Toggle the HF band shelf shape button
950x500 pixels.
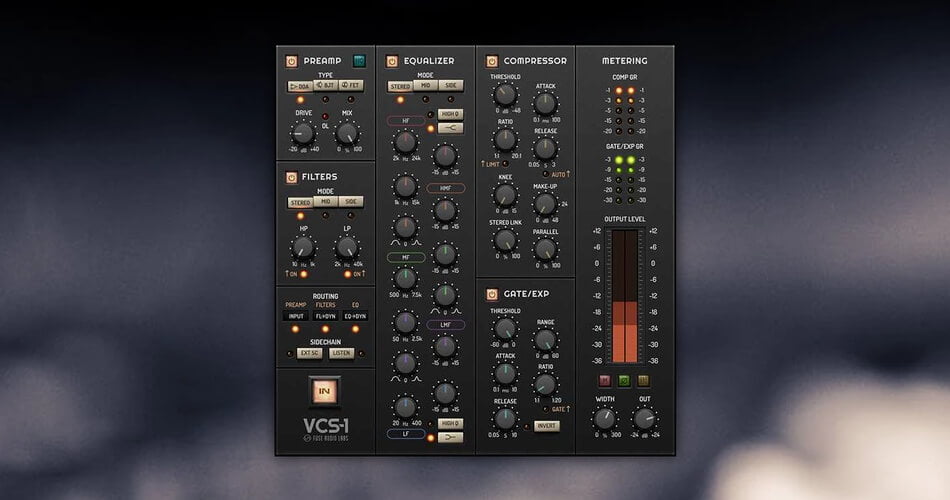[x=450, y=128]
